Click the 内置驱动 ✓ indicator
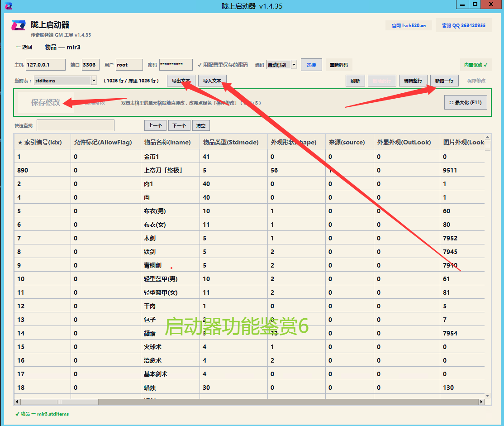Image resolution: width=504 pixels, height=426 pixels. [475, 65]
